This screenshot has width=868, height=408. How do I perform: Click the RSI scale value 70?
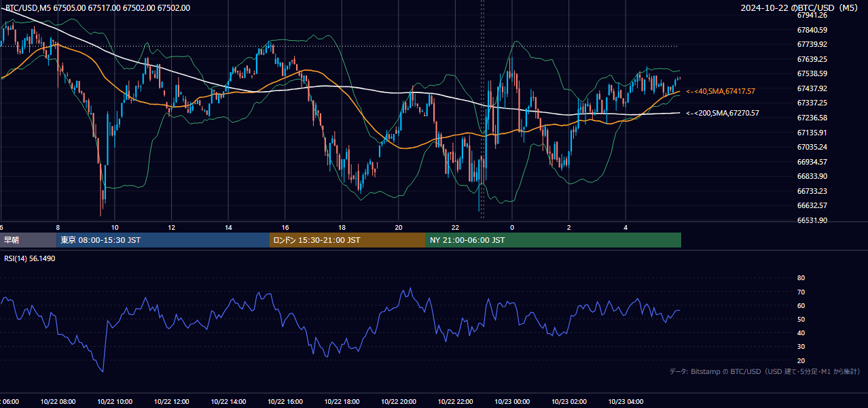click(801, 292)
